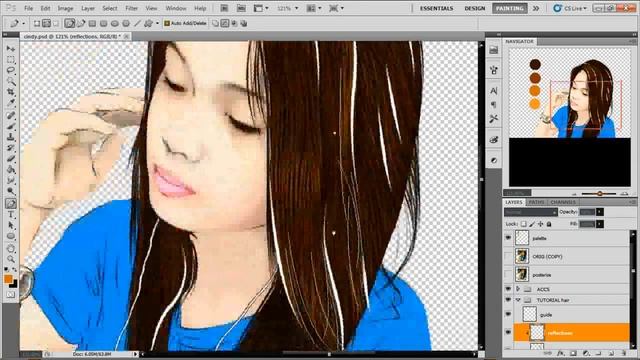Toggle Lock all padlock icon

click(549, 224)
